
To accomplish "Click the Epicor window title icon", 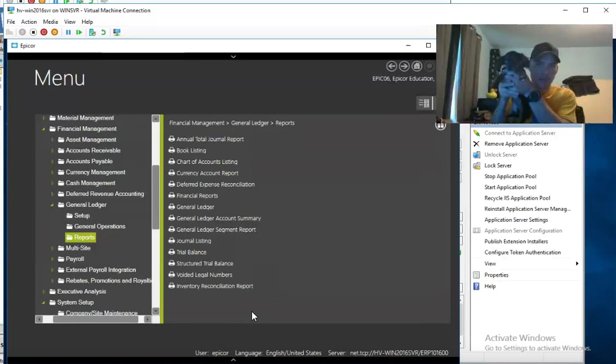I will coord(14,45).
